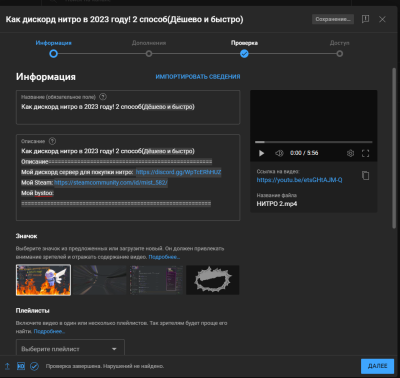The height and width of the screenshot is (378, 400).
Task: Close the video upload dialog
Action: [382, 19]
